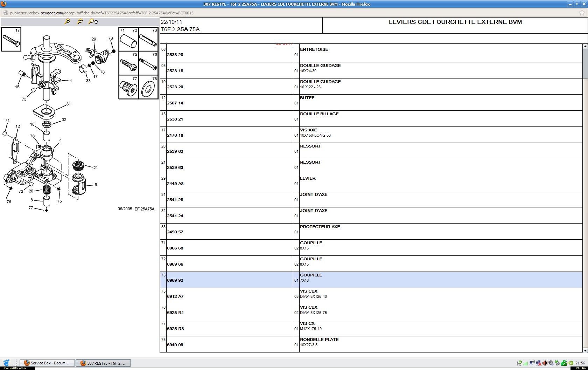Viewport: 588px width, 370px height.
Task: Select RESSORT part 2539 62
Action: pos(175,151)
